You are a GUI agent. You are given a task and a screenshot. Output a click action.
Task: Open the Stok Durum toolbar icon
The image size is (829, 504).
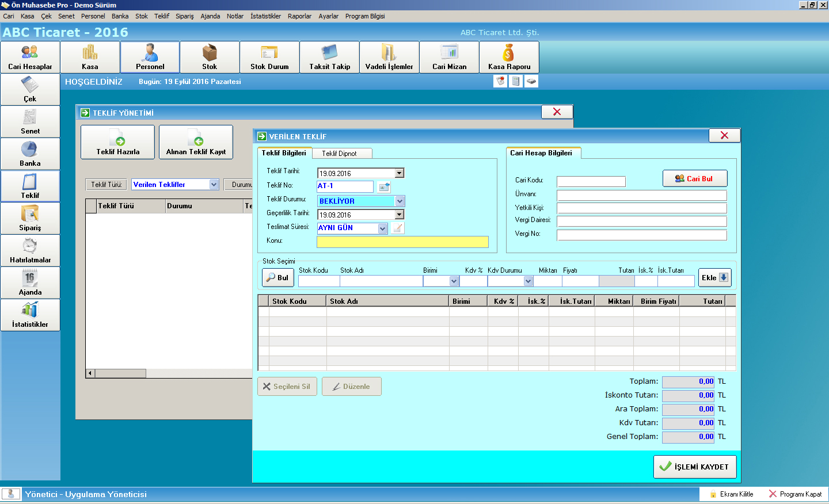coord(269,58)
